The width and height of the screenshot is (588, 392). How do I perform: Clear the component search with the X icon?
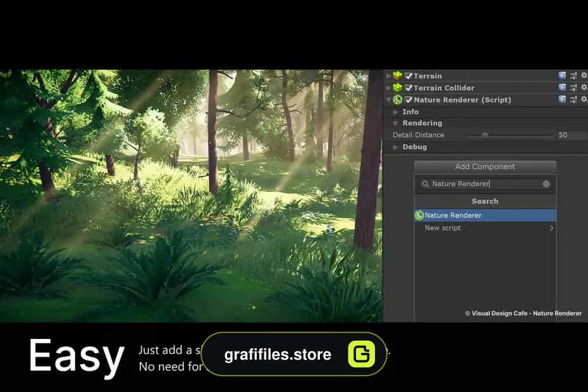[546, 184]
